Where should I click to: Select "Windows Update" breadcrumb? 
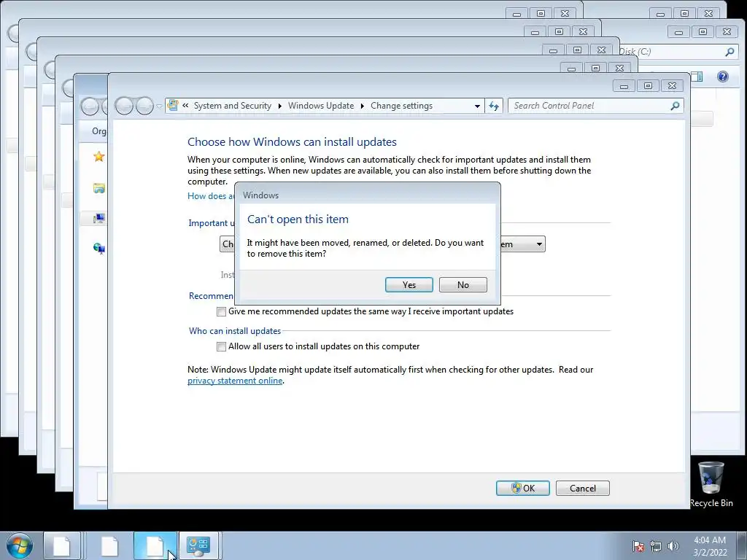click(321, 106)
